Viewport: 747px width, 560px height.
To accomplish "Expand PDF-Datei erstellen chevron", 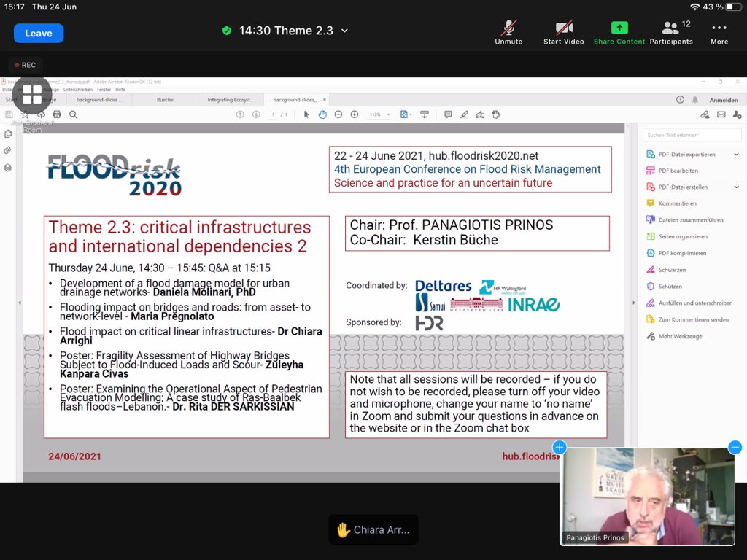I will (x=736, y=187).
